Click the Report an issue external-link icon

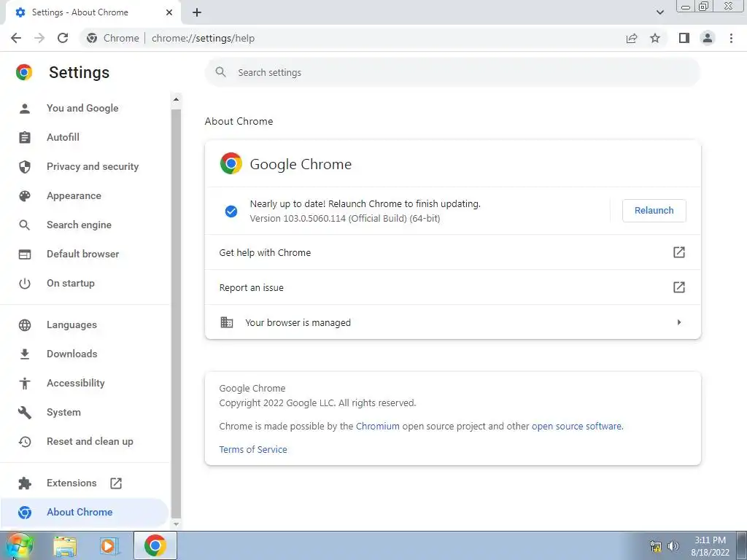[x=679, y=287]
